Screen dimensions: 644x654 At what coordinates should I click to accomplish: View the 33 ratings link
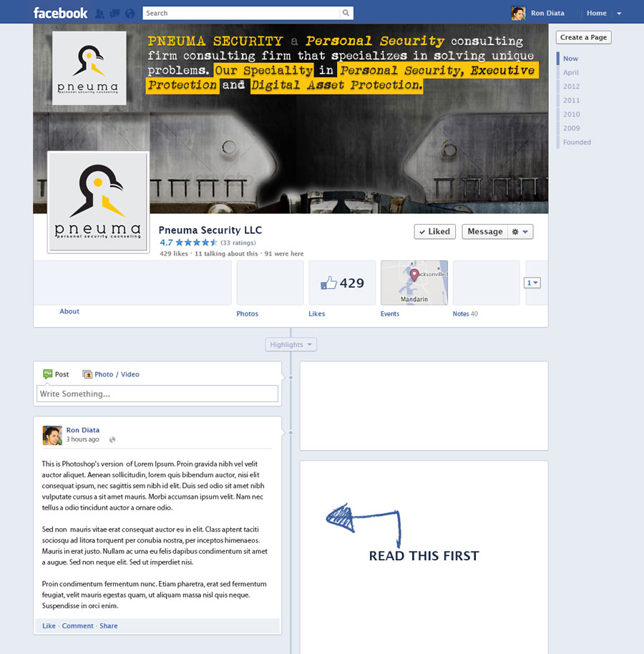tap(238, 243)
